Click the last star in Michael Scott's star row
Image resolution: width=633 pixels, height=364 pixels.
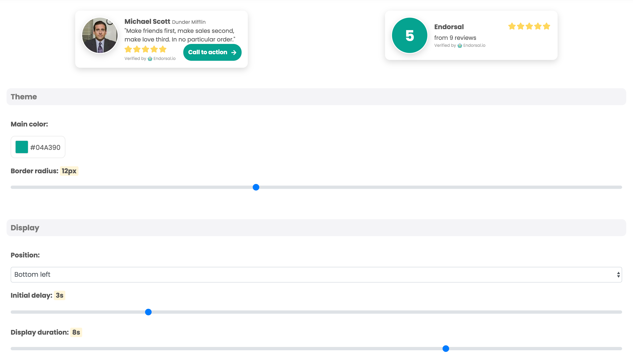[163, 49]
